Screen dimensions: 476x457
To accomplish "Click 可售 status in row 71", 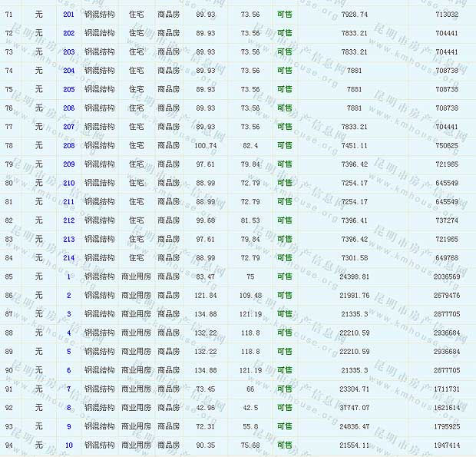I will click(x=284, y=15).
